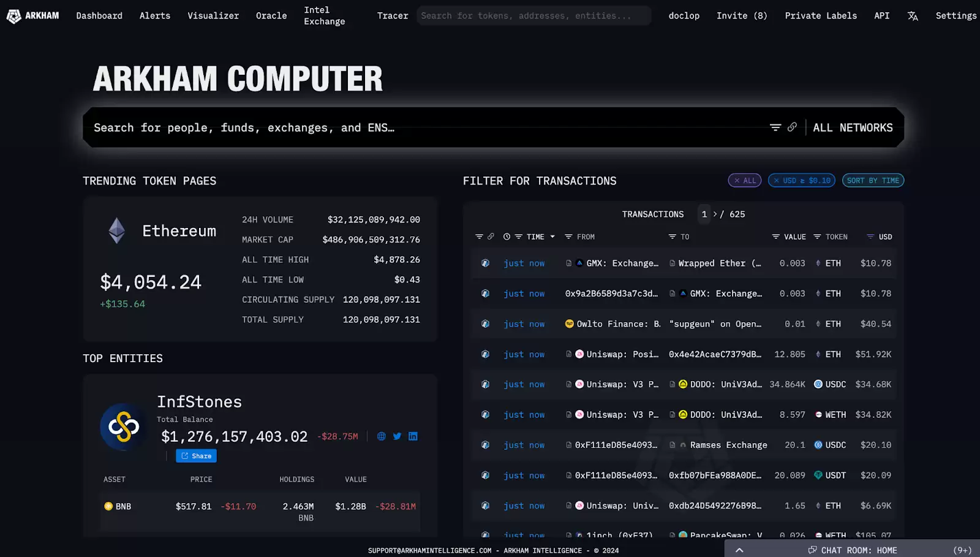Remove the USD ≥ $0.10 filter chip
The height and width of the screenshot is (557, 980).
click(777, 181)
